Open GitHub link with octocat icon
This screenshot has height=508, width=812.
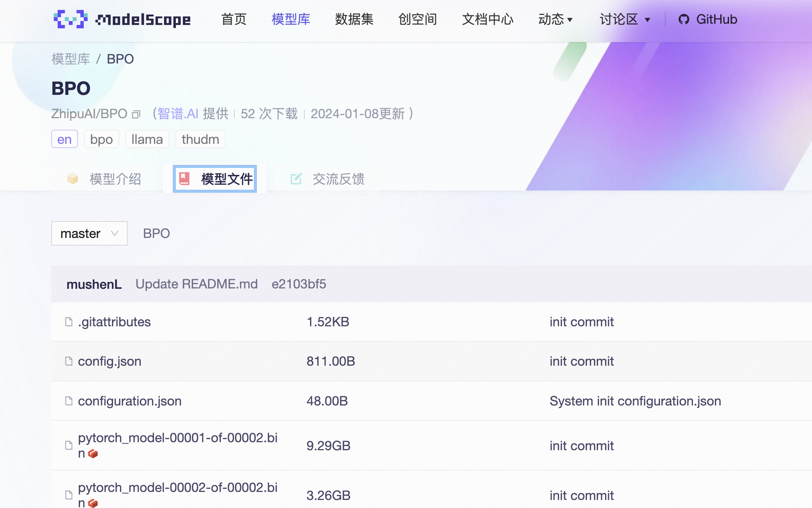(x=708, y=19)
